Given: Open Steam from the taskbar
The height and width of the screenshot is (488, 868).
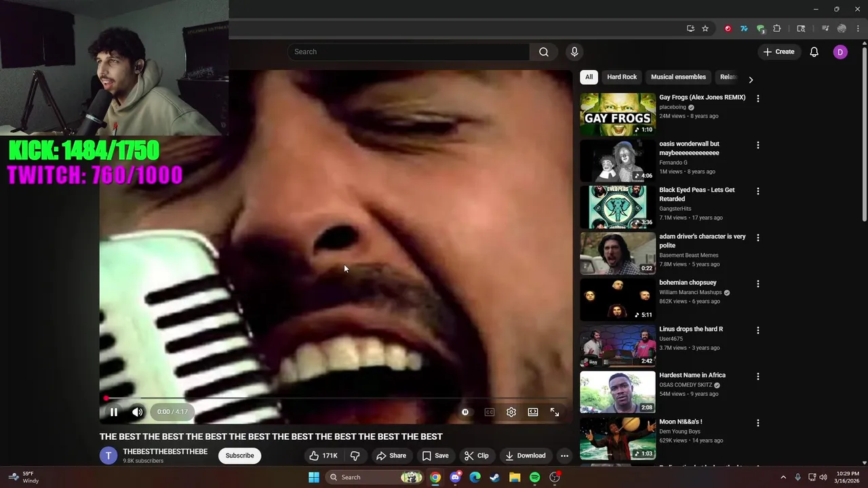Looking at the screenshot, I should coord(495,477).
